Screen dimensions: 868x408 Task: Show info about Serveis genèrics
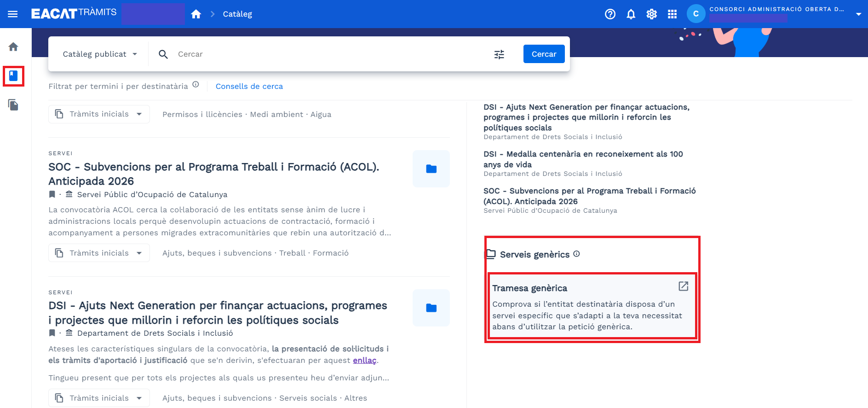(x=576, y=254)
